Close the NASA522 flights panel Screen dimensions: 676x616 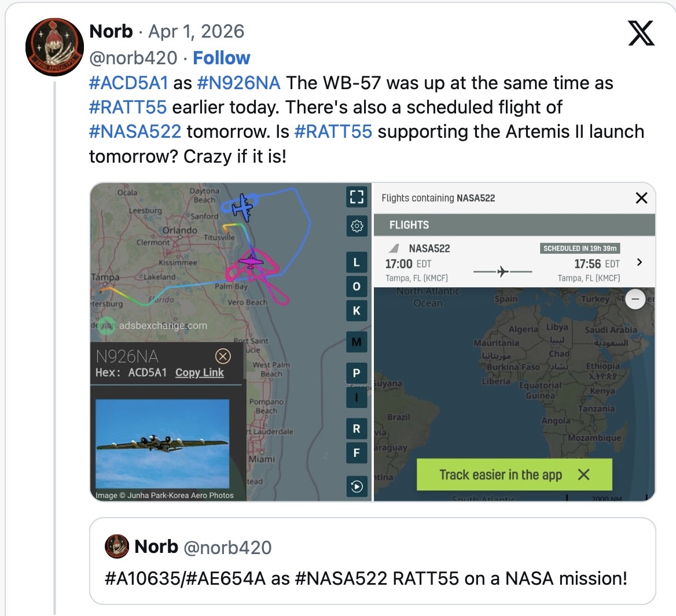click(641, 198)
